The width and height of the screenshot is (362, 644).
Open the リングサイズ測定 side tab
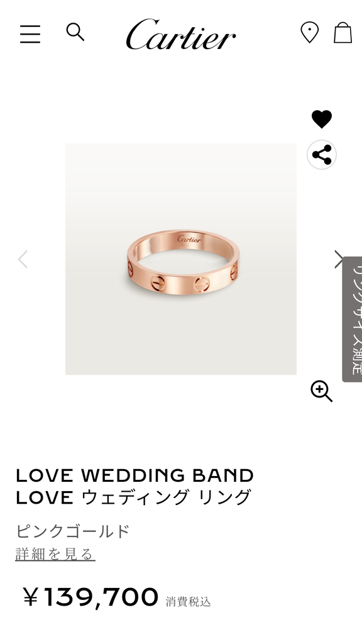point(352,319)
